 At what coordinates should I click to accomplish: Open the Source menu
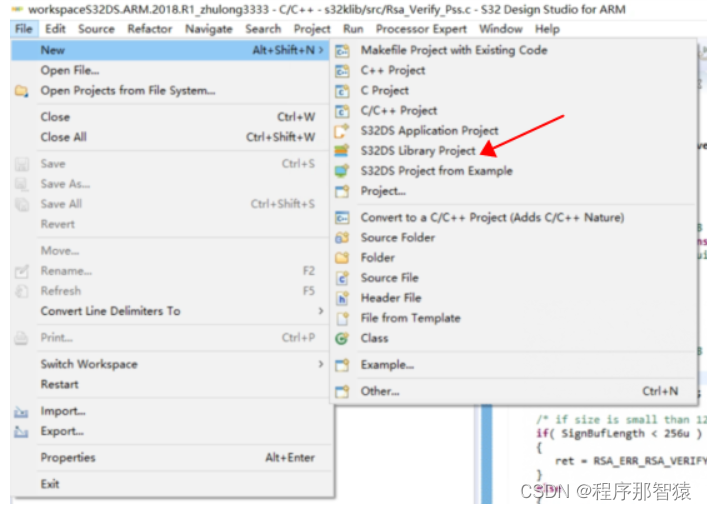(x=96, y=29)
